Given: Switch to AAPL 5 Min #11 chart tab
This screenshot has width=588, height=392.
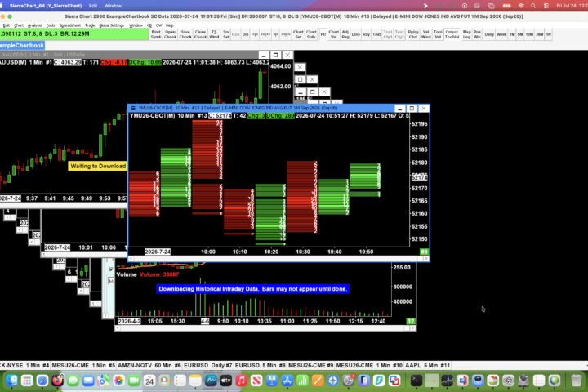Looking at the screenshot, I should click(x=427, y=365).
